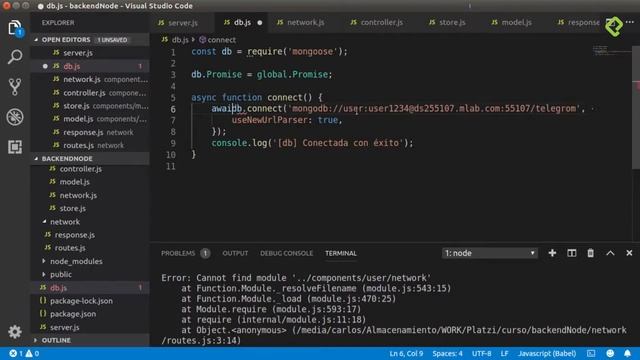Open More Actions ellipsis in the editor
Viewport: 640px width, 360px height.
(630, 22)
